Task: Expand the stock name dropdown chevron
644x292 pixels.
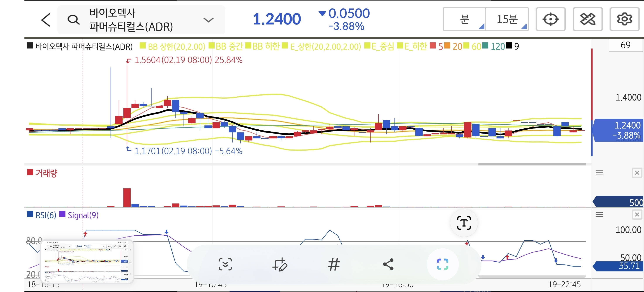Action: pos(208,20)
